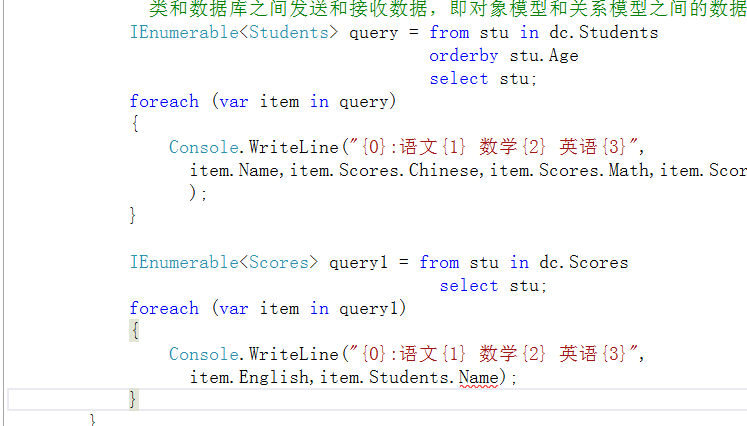The width and height of the screenshot is (747, 426).
Task: Click 'item.Scores.Math' argument
Action: (x=569, y=170)
